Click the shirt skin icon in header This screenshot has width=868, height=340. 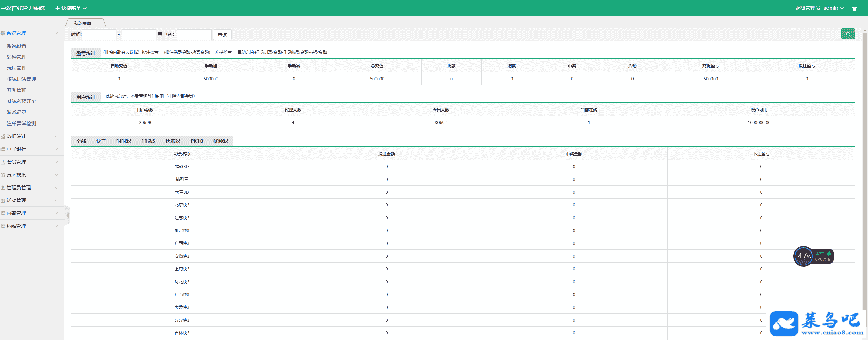pyautogui.click(x=854, y=9)
